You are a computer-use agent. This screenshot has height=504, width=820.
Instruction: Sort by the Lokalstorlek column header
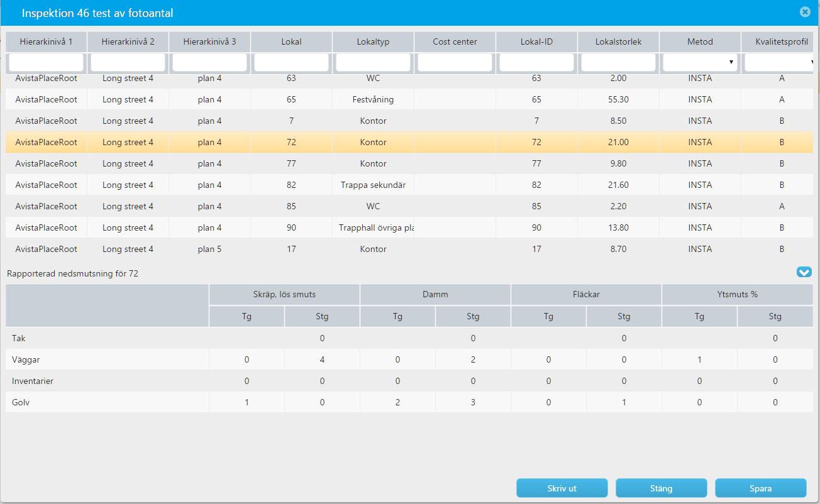click(x=618, y=41)
